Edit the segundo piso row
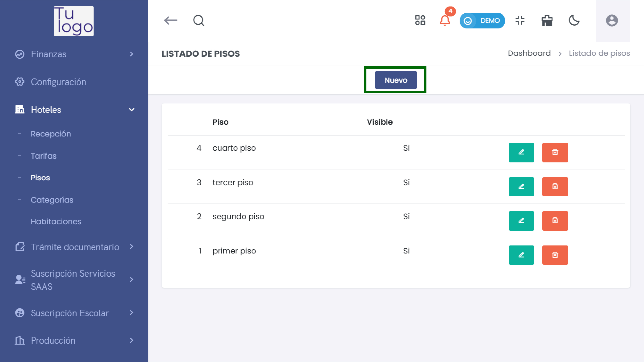Viewport: 644px width, 362px height. click(521, 221)
